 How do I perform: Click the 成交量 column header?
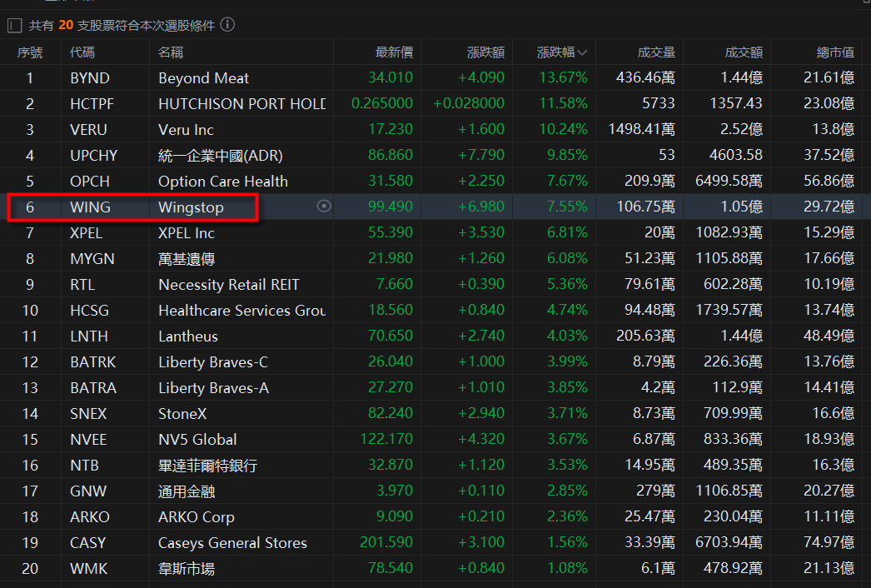[x=655, y=52]
